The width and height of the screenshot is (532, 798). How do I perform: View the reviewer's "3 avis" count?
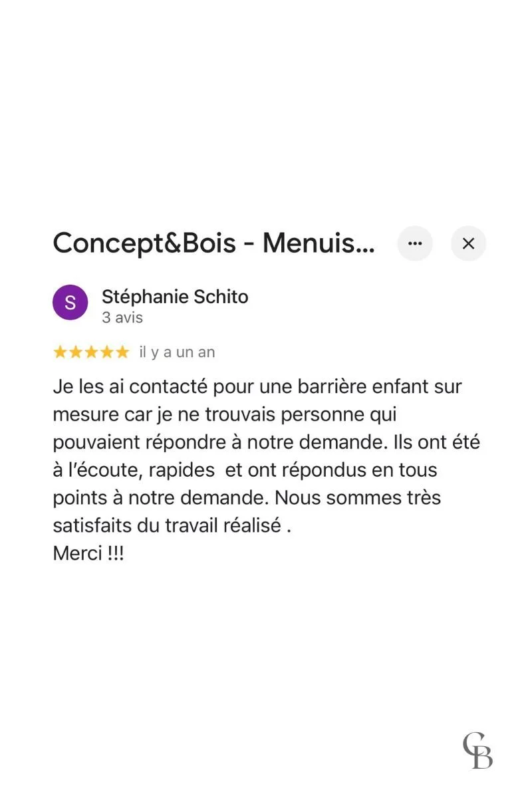(x=122, y=318)
